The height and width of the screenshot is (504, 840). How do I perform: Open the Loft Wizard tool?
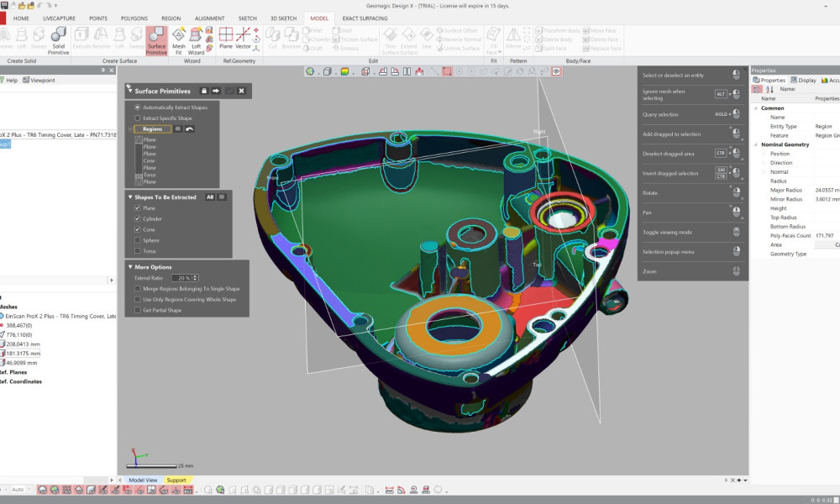(x=196, y=40)
